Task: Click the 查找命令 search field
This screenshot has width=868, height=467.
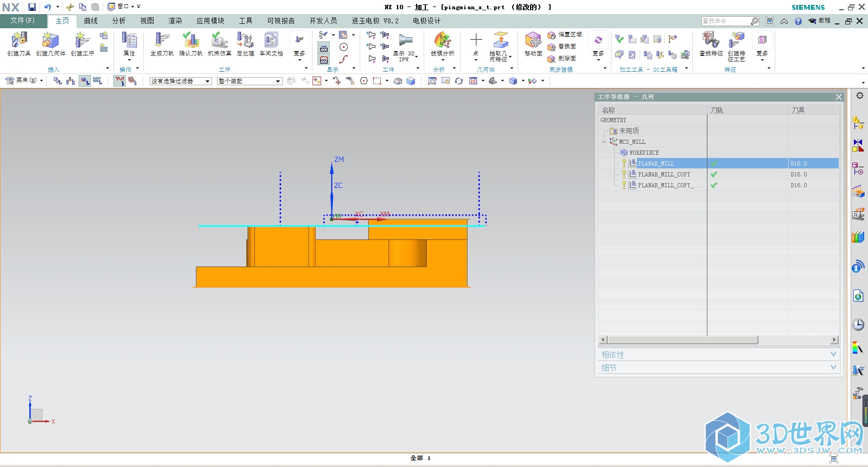Action: pos(725,21)
